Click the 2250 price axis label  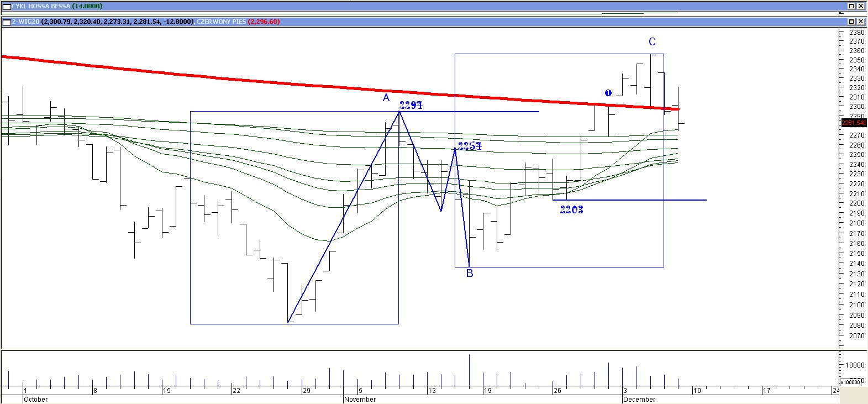[857, 155]
